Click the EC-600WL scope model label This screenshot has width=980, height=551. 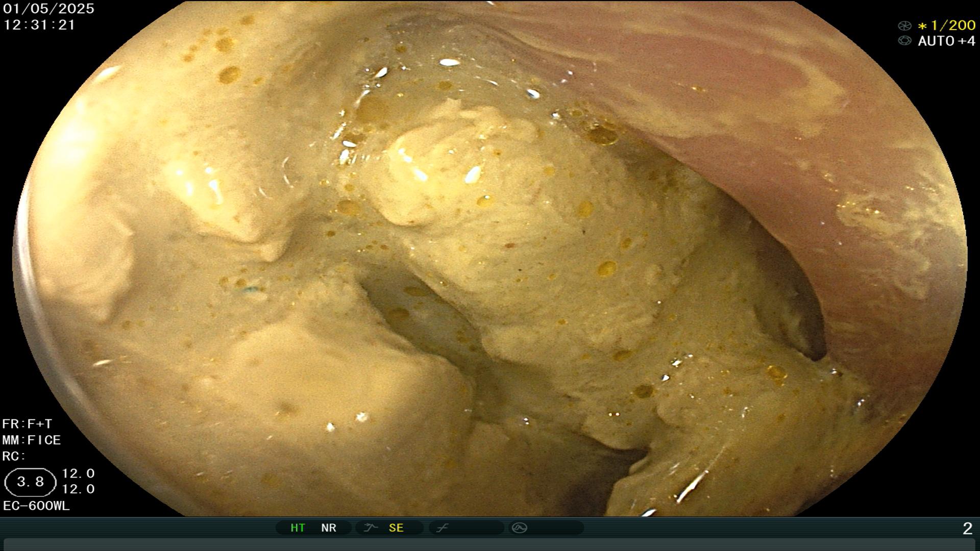[x=36, y=506]
